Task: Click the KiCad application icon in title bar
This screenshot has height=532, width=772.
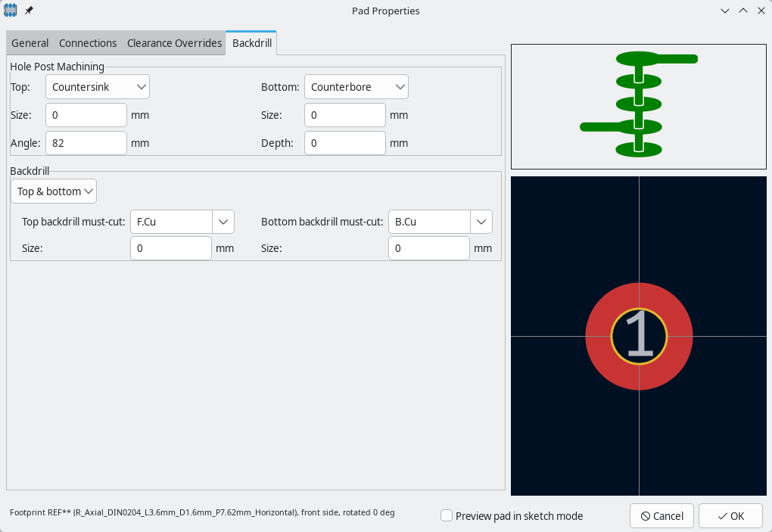Action: pos(11,11)
